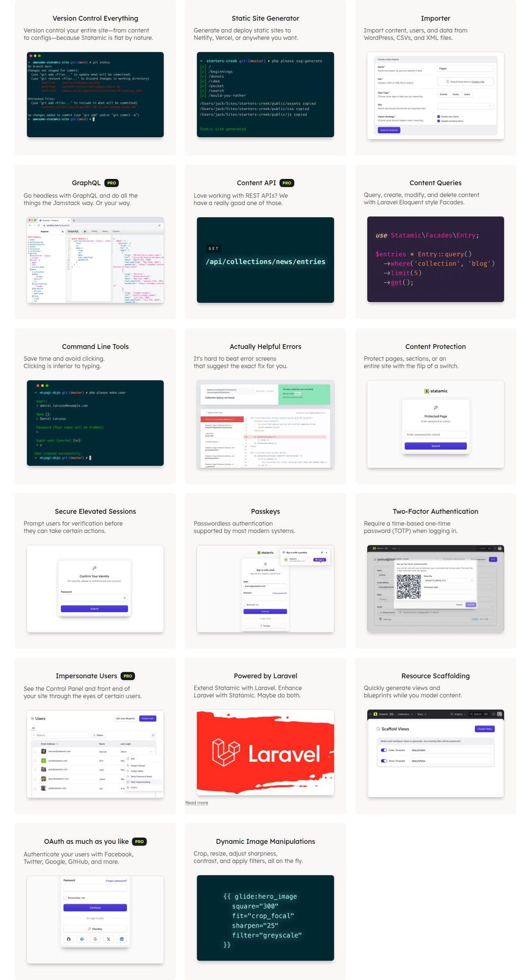Uncheck Create new items checkbox
This screenshot has width=531, height=980.
439,117
